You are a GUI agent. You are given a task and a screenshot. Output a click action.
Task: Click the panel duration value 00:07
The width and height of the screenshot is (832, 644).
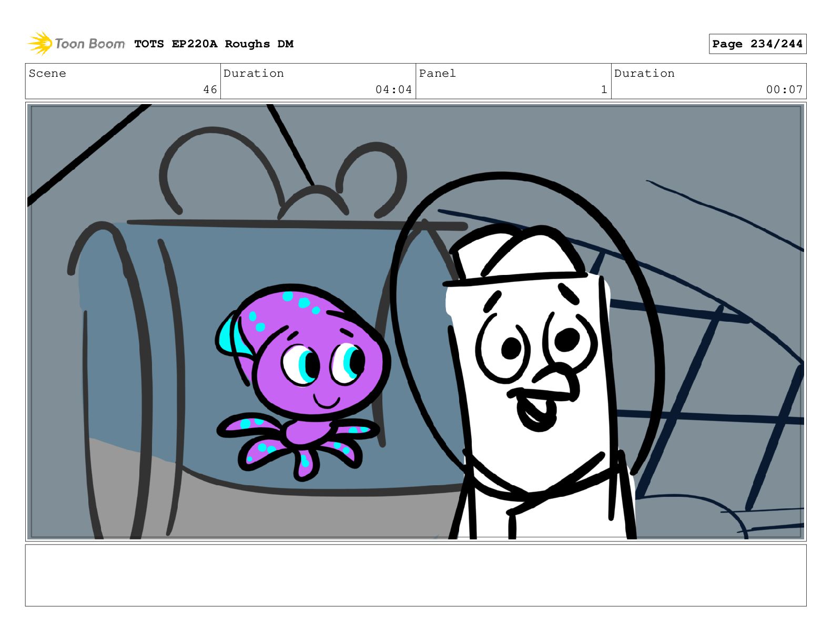pos(784,90)
